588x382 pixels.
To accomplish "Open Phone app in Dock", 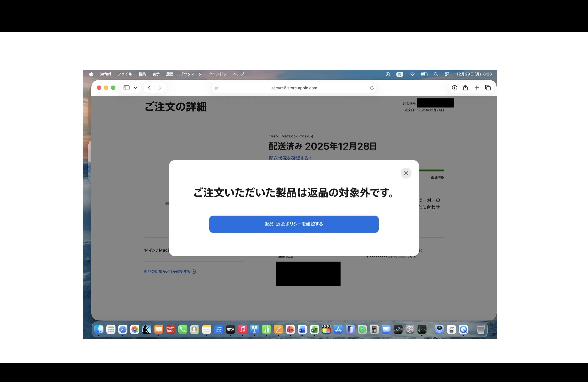I will pyautogui.click(x=183, y=329).
